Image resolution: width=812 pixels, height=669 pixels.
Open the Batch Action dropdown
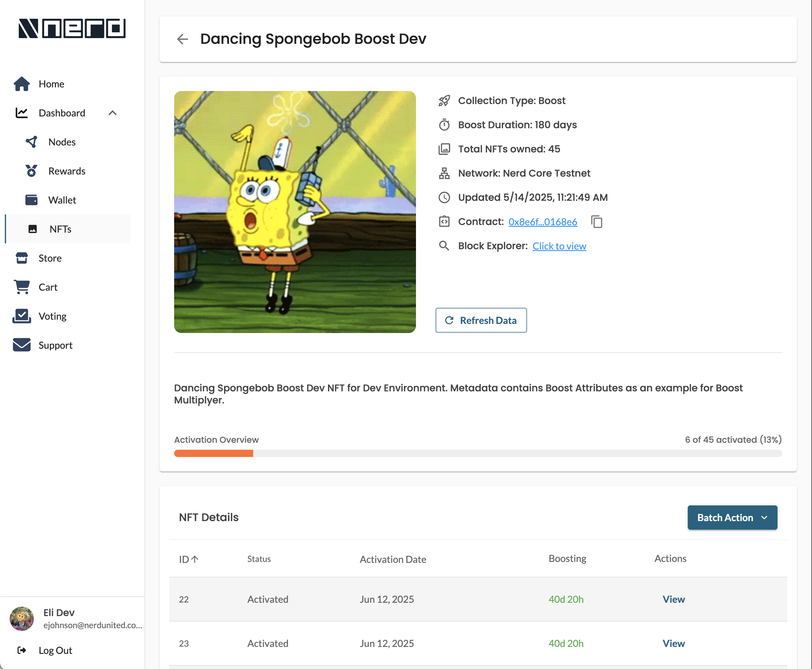pos(732,517)
